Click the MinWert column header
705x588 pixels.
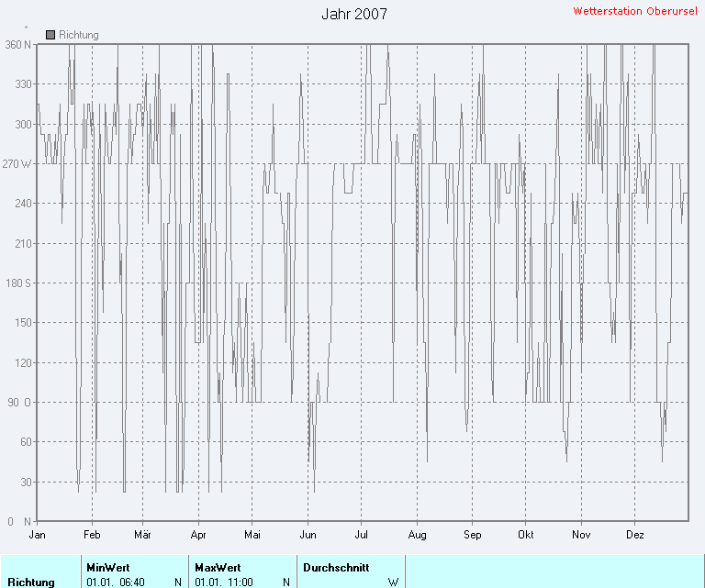[108, 567]
